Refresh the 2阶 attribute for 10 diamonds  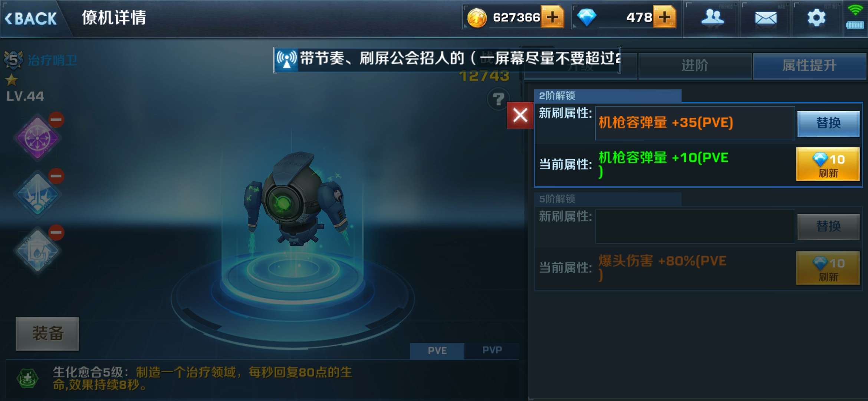(x=828, y=164)
